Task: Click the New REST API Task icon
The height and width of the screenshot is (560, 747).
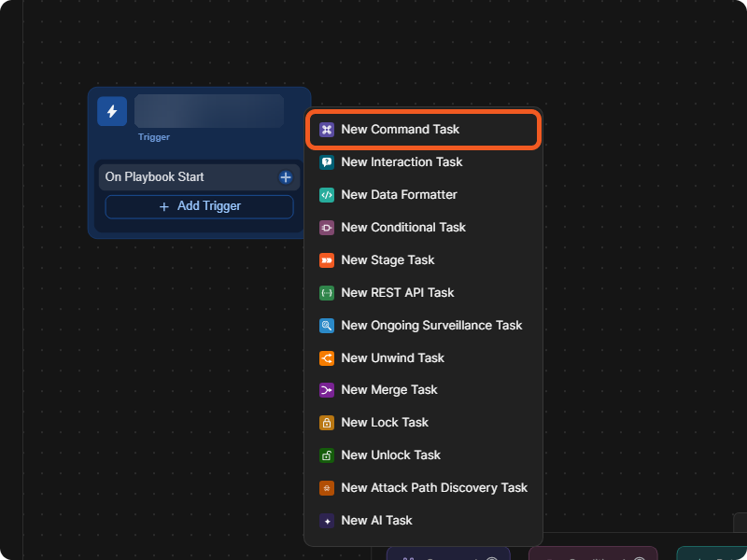Action: pos(326,293)
